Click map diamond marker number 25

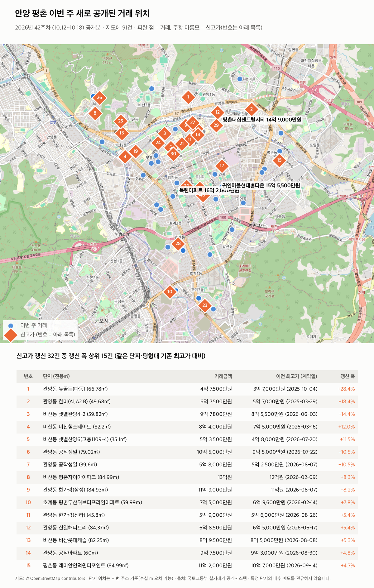pyautogui.click(x=121, y=121)
